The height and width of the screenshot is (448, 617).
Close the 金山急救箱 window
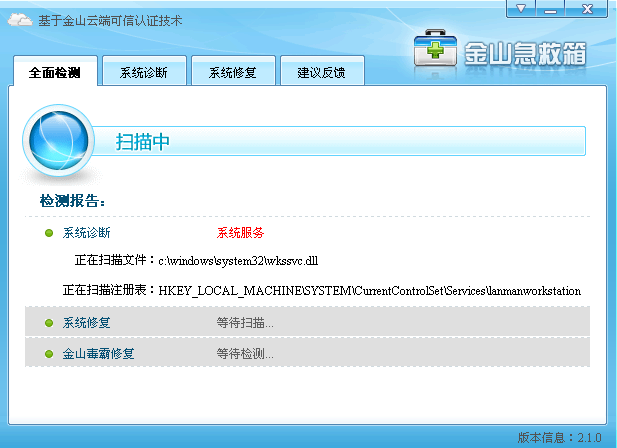click(587, 9)
